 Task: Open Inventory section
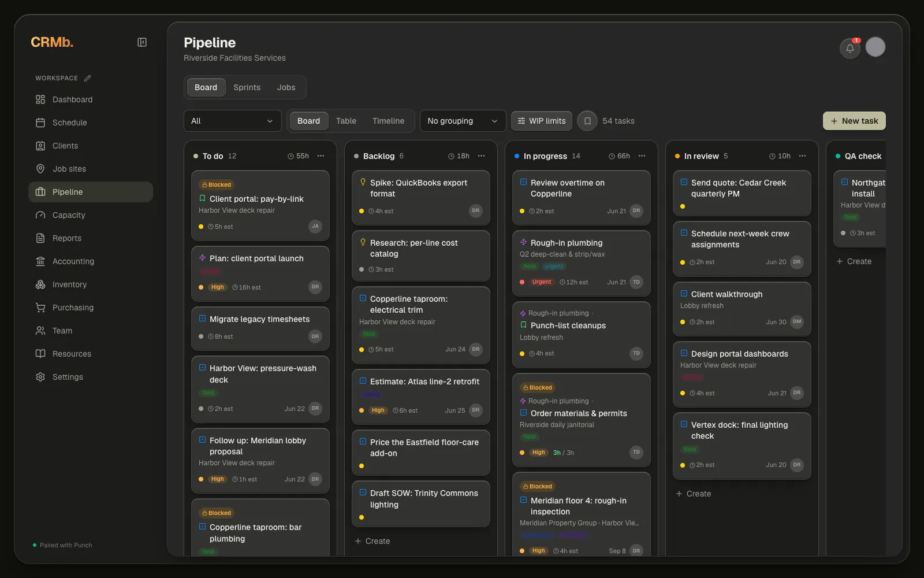tap(91, 284)
